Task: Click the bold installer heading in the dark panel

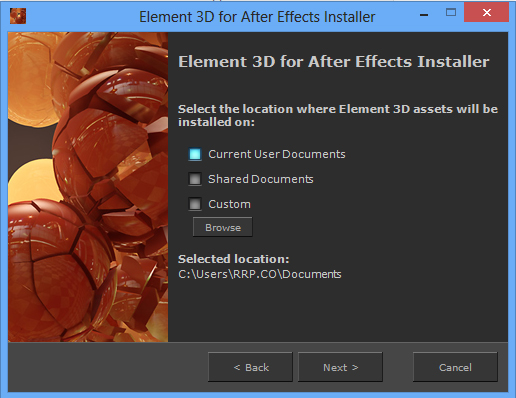Action: click(x=334, y=62)
